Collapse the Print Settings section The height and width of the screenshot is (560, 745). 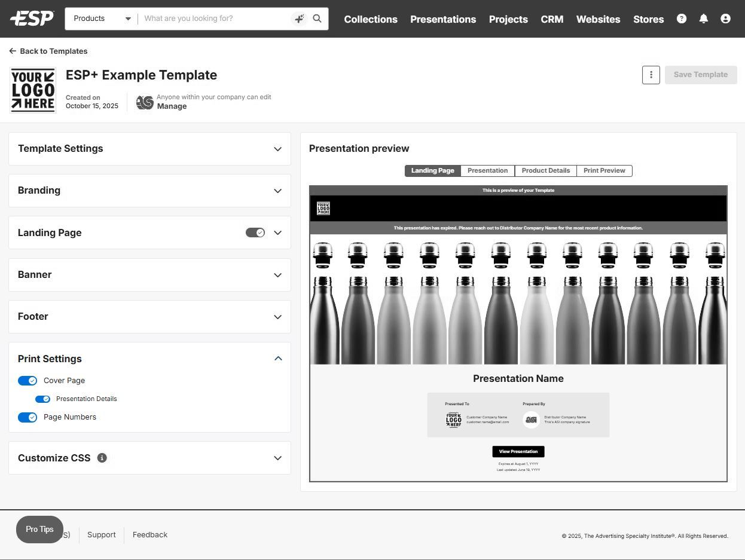pyautogui.click(x=277, y=359)
